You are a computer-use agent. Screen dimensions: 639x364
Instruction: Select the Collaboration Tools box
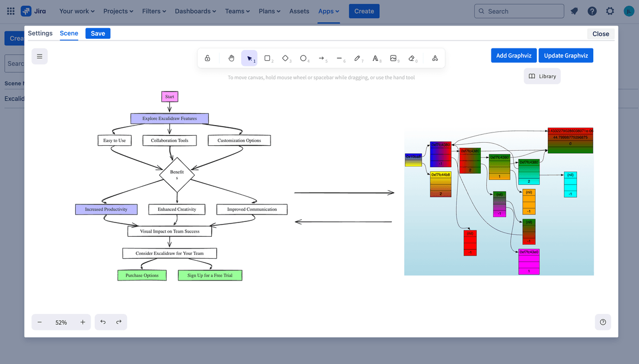(169, 140)
